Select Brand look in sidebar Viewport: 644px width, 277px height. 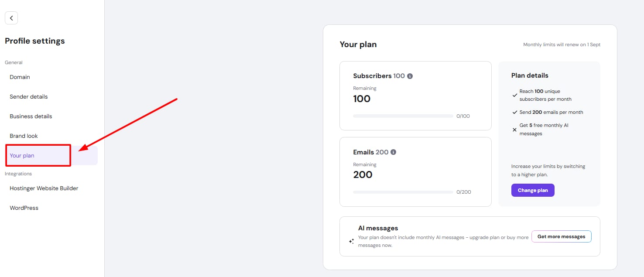pyautogui.click(x=24, y=136)
